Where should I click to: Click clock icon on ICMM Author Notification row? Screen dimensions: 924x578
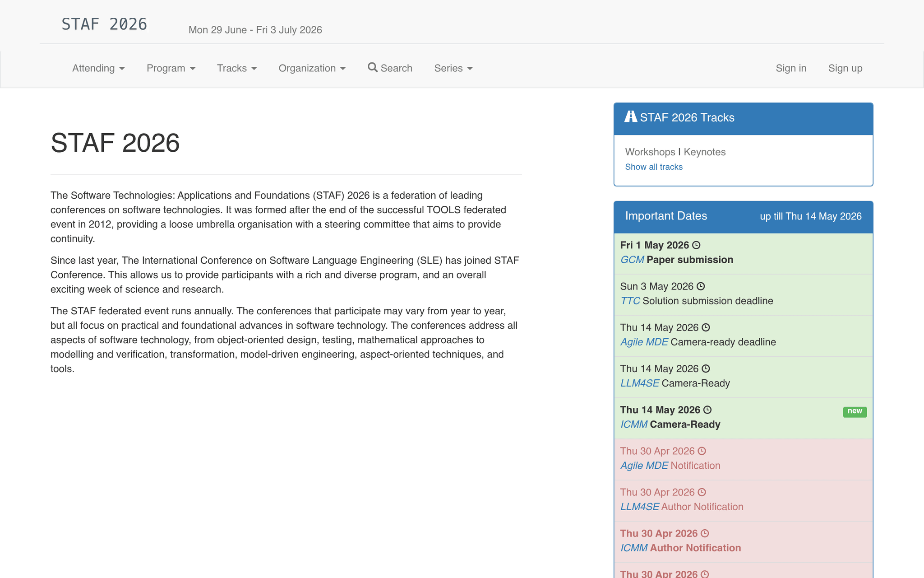(x=705, y=533)
